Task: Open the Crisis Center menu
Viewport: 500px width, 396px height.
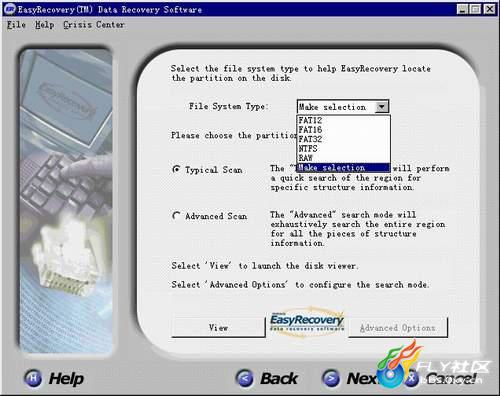Action: point(94,25)
